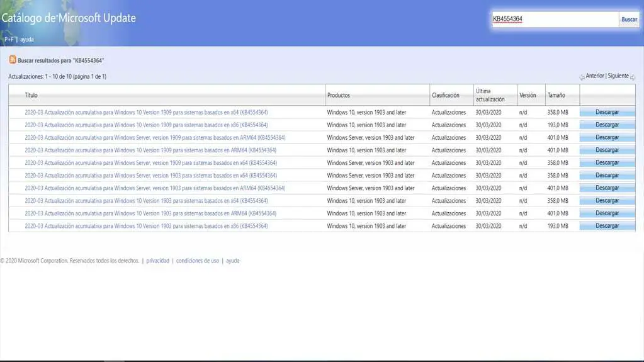This screenshot has width=644, height=362.
Task: Open Windows Server 1903 x64 update link
Action: point(150,176)
